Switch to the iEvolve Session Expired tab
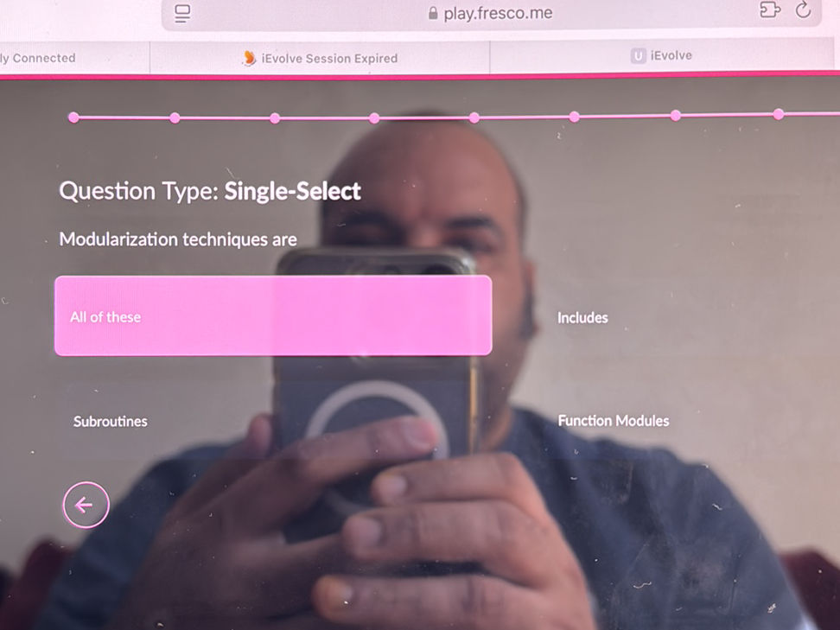 [320, 58]
